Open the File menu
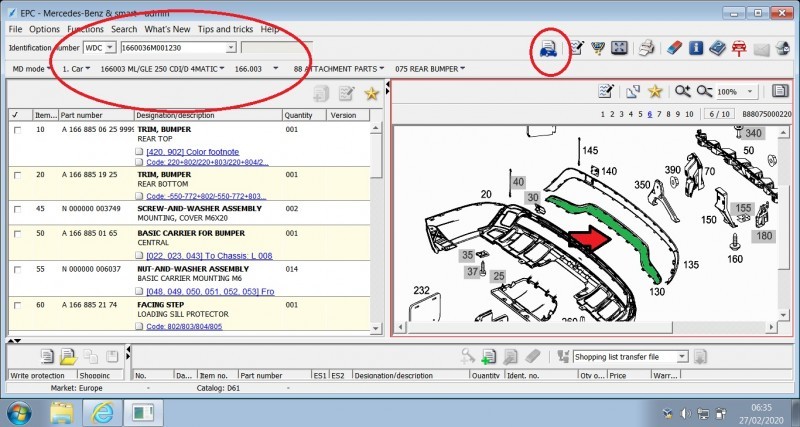Viewport: 800px width, 427px height. click(x=15, y=29)
